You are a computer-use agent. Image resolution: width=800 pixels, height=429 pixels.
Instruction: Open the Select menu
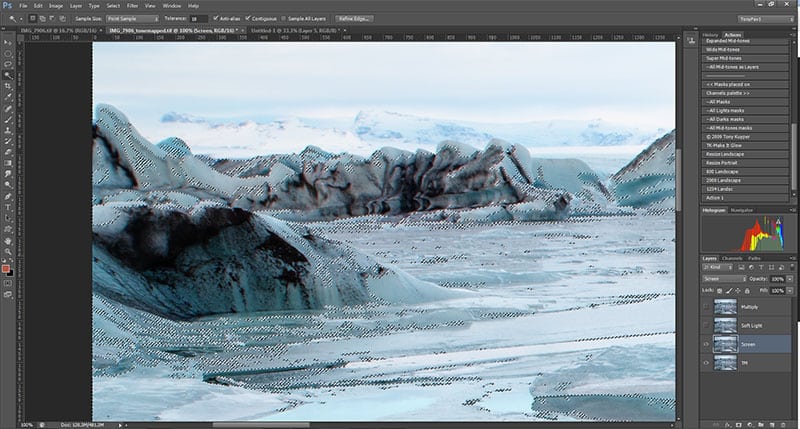113,6
